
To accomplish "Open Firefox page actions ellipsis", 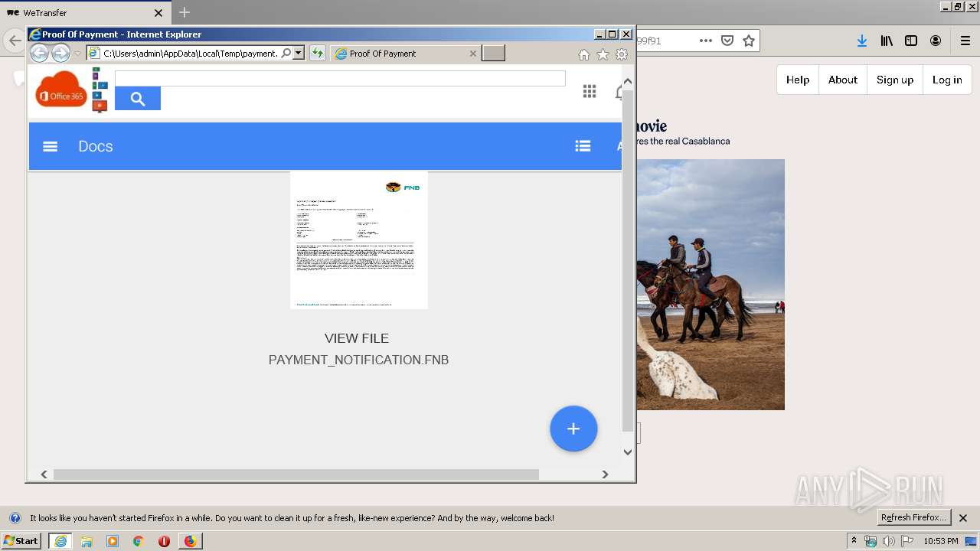I will [x=706, y=41].
